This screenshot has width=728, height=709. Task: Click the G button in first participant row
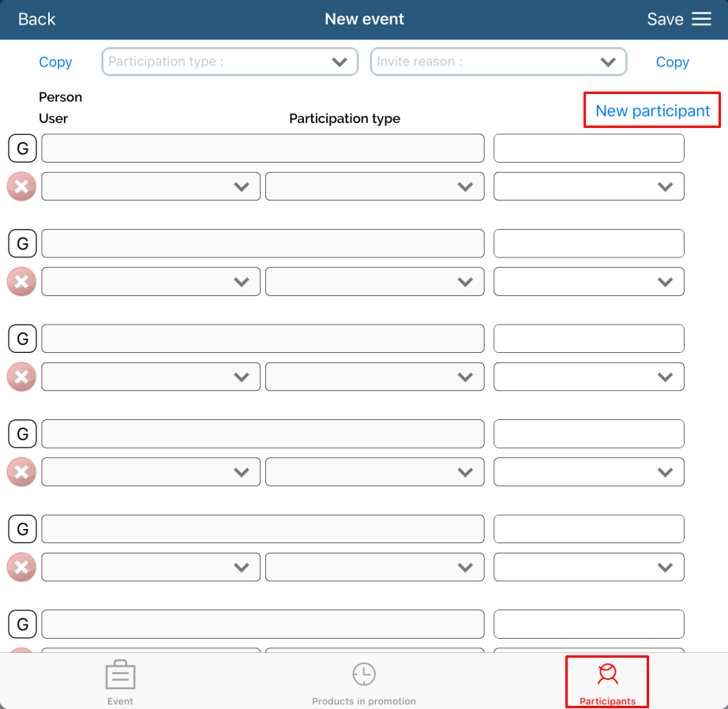22,148
